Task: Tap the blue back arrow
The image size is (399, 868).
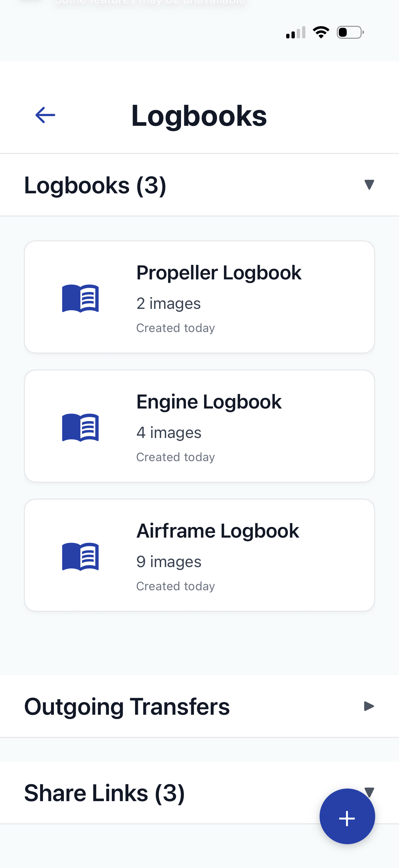Action: [x=45, y=115]
